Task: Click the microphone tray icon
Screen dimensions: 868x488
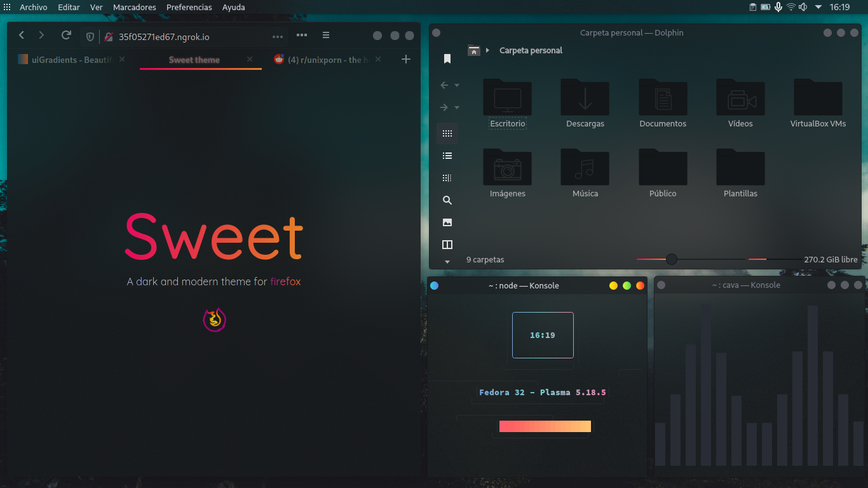Action: (778, 7)
